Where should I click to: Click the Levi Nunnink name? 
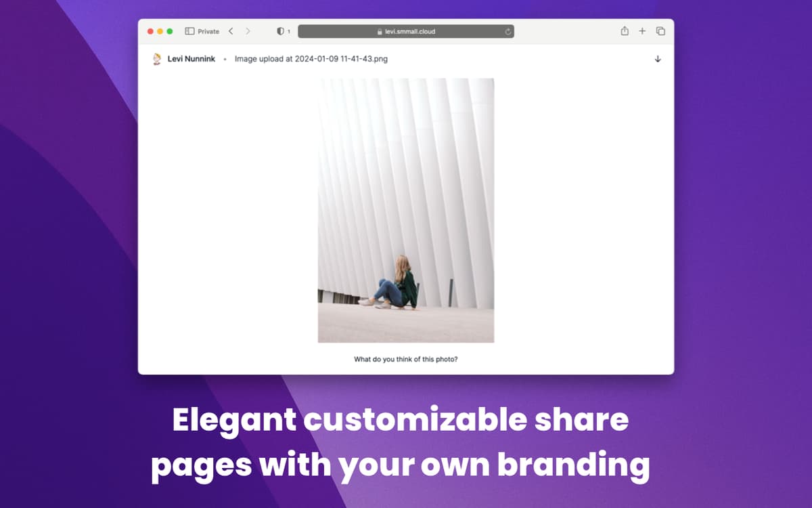[191, 59]
